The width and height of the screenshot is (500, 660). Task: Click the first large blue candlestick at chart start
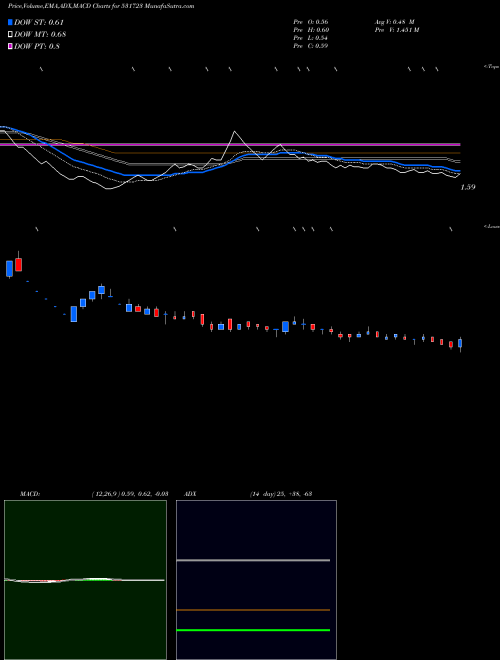pos(9,269)
